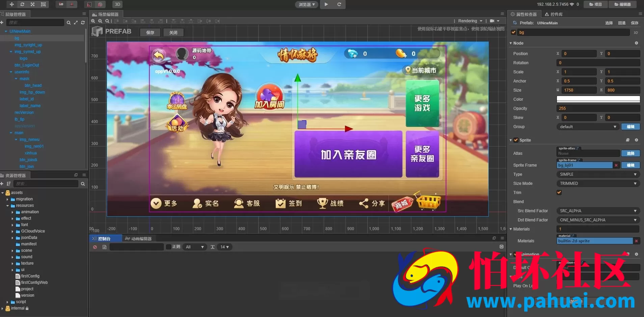Refresh the preview with reload icon
The width and height of the screenshot is (644, 317).
339,4
